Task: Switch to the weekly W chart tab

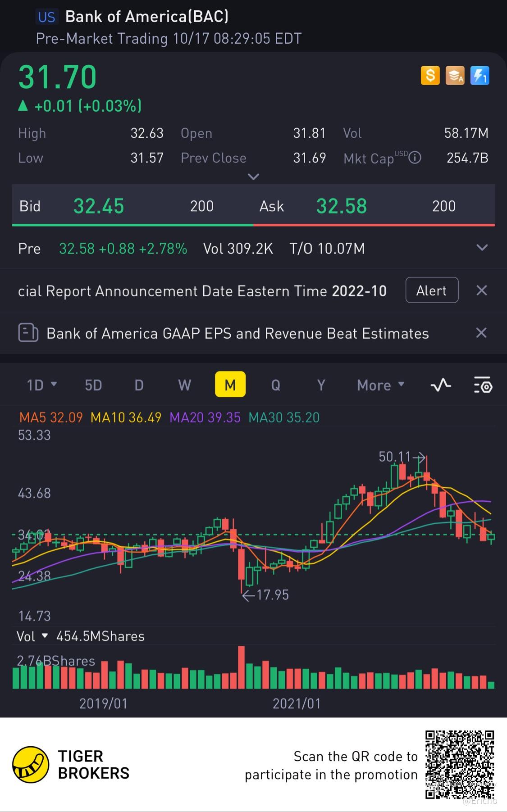Action: (184, 385)
